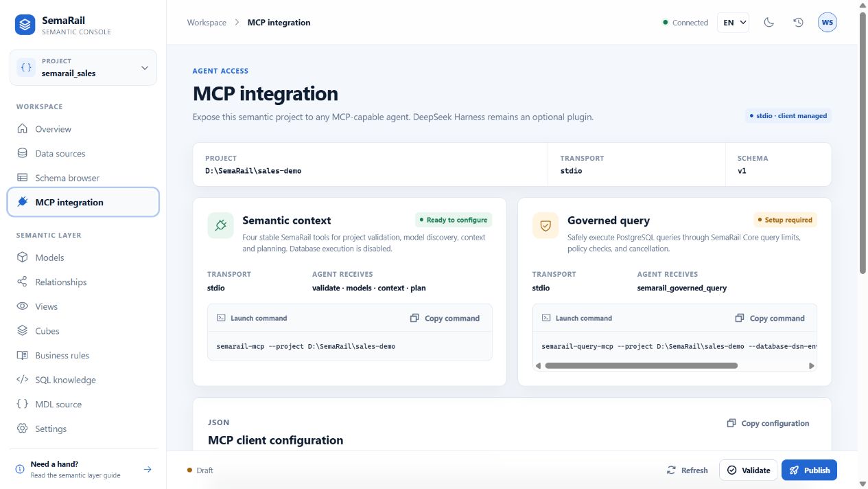The width and height of the screenshot is (868, 489).
Task: Click Refresh button in footer
Action: pos(687,470)
